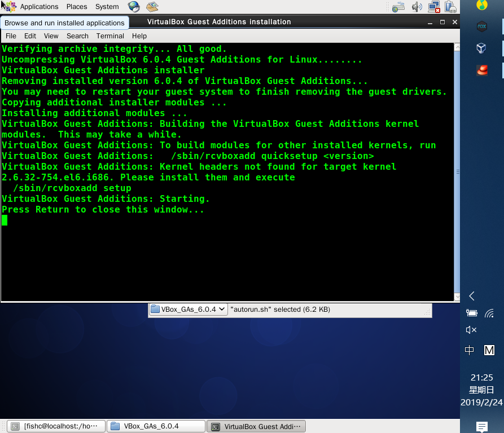Open the terminal View menu
This screenshot has height=433, width=504.
[51, 36]
